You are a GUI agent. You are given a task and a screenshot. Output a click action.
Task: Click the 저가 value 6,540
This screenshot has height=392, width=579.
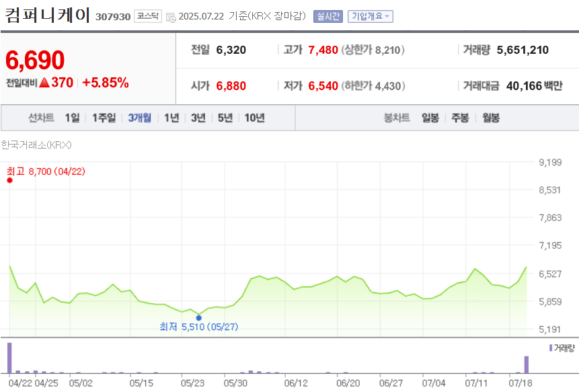323,86
